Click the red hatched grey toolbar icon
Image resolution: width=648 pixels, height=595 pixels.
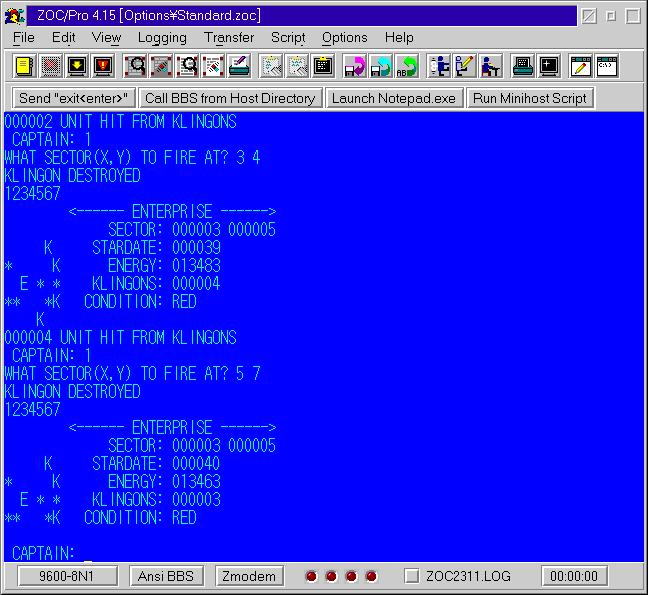[x=51, y=66]
